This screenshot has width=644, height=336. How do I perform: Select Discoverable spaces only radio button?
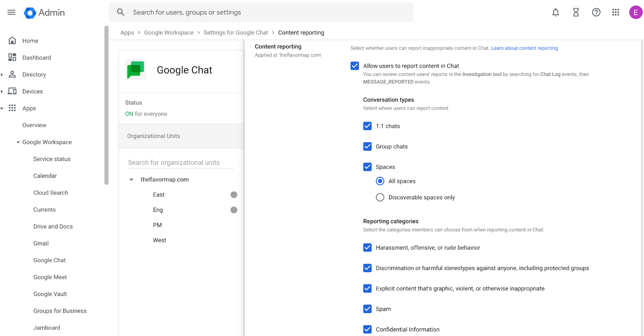[380, 197]
